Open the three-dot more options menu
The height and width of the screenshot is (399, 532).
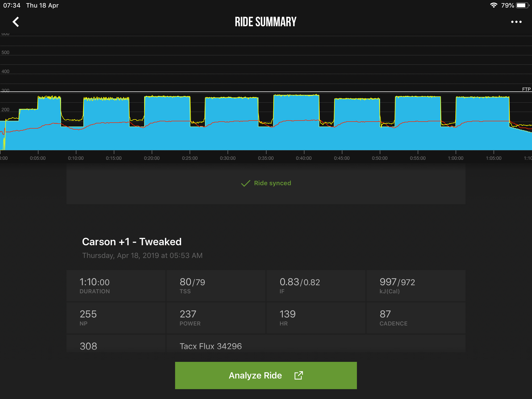(x=516, y=22)
